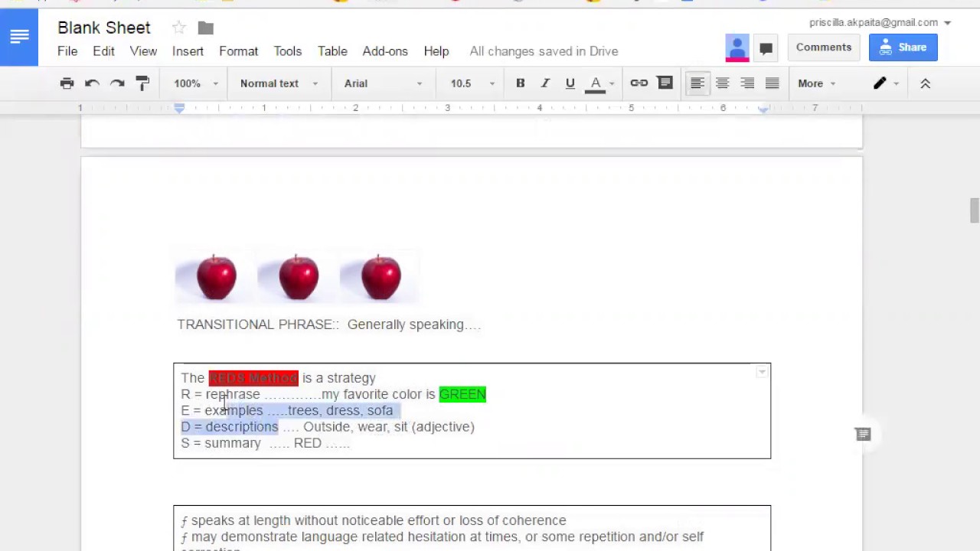Insert a link
Viewport: 980px width, 551px height.
point(639,83)
